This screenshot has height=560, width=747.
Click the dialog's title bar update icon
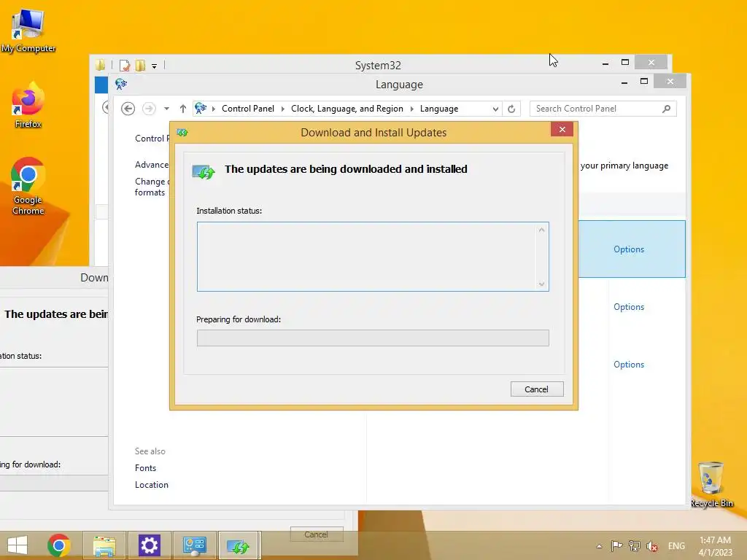click(x=182, y=133)
